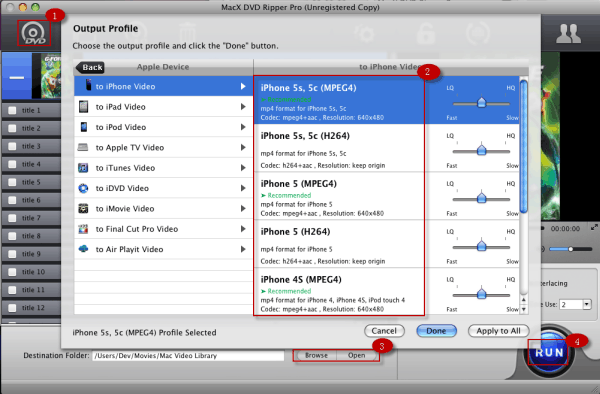Tick the title 2 checkbox
The height and width of the screenshot is (394, 600).
(12, 128)
